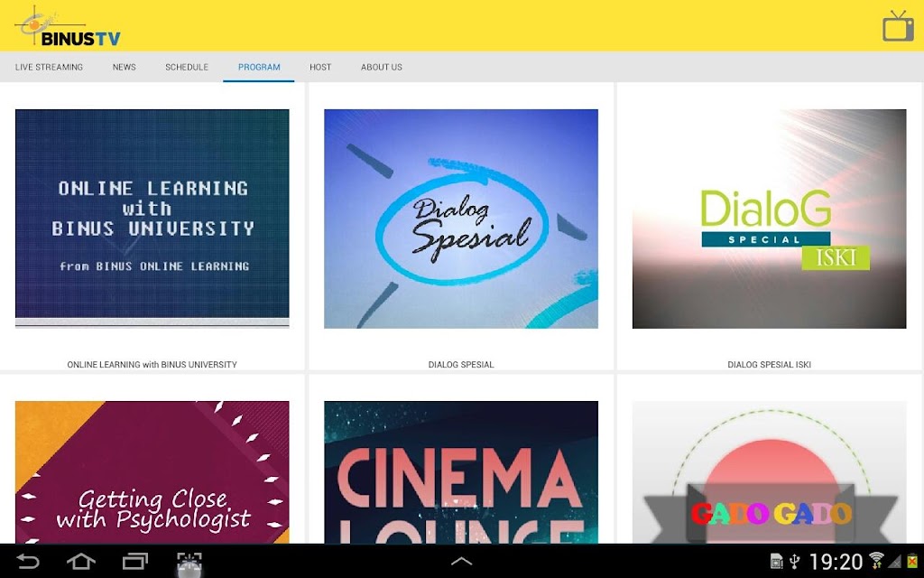Tap the battery status icon
This screenshot has height=578, width=924.
click(x=912, y=561)
